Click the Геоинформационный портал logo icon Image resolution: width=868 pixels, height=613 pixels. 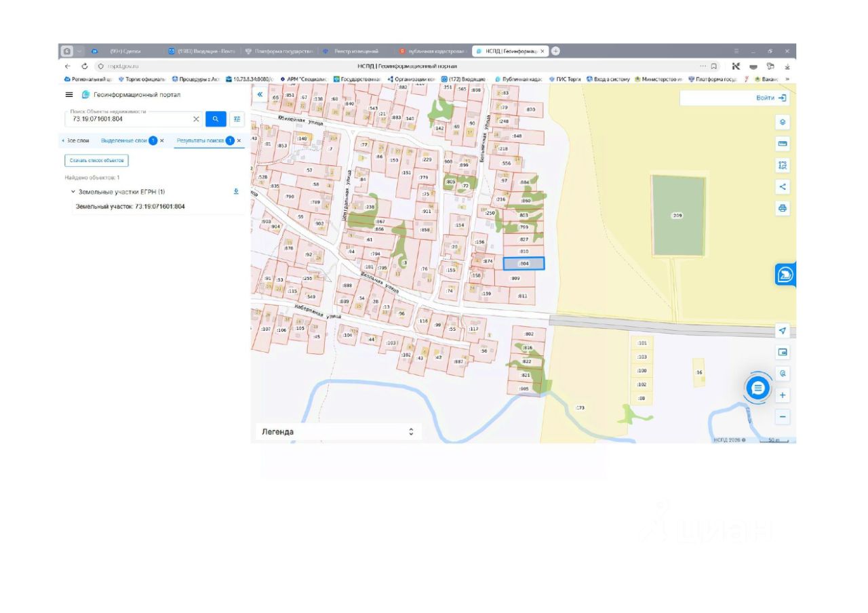coord(85,94)
